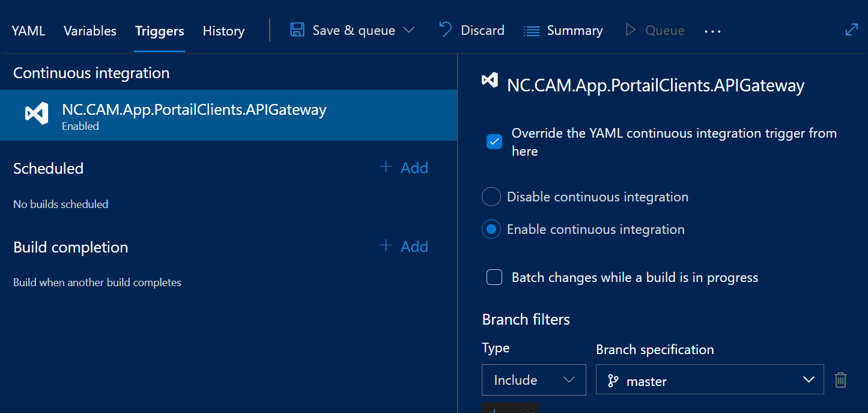This screenshot has height=413, width=868.
Task: Click the Save & queue floppy disk icon
Action: 297,30
